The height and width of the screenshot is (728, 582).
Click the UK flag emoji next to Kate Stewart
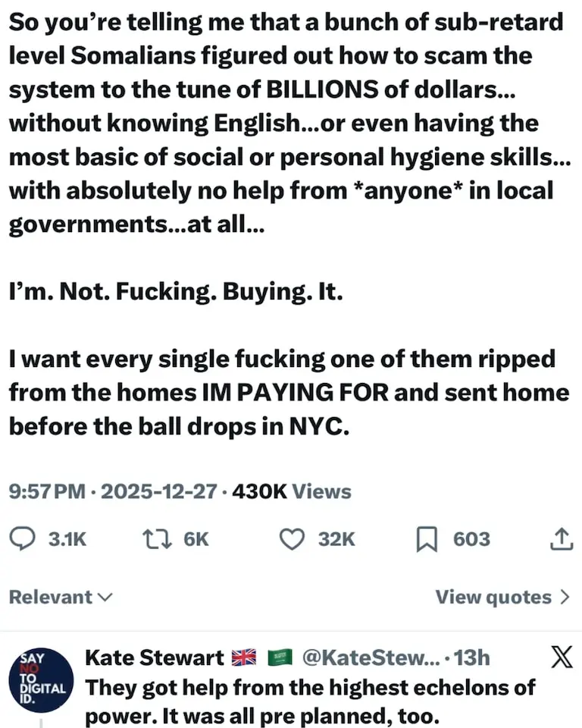(x=243, y=657)
